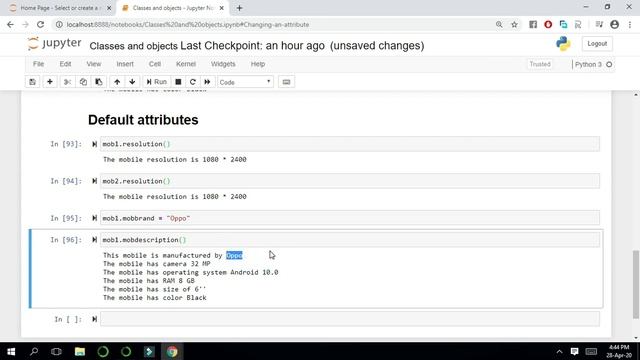
Task: Show hidden tray icons chevron
Action: coord(559,351)
